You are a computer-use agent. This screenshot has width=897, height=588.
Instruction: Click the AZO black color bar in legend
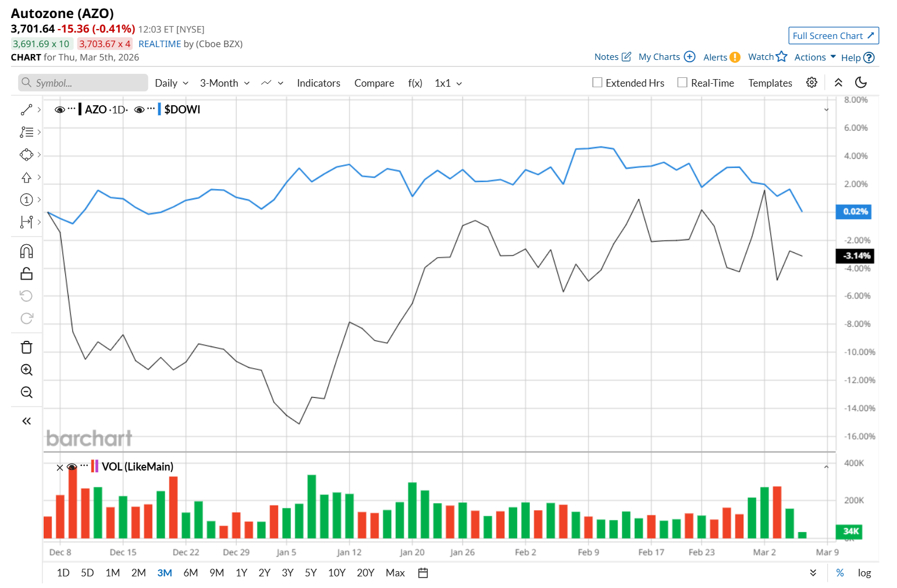[80, 109]
